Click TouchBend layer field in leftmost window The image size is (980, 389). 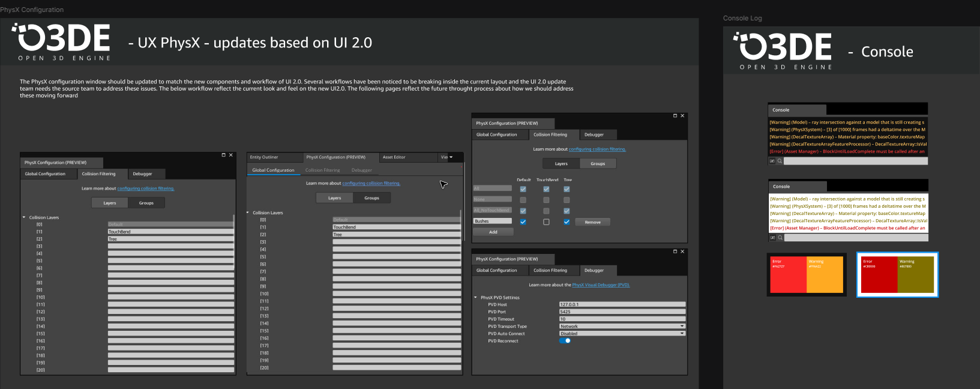click(x=171, y=232)
